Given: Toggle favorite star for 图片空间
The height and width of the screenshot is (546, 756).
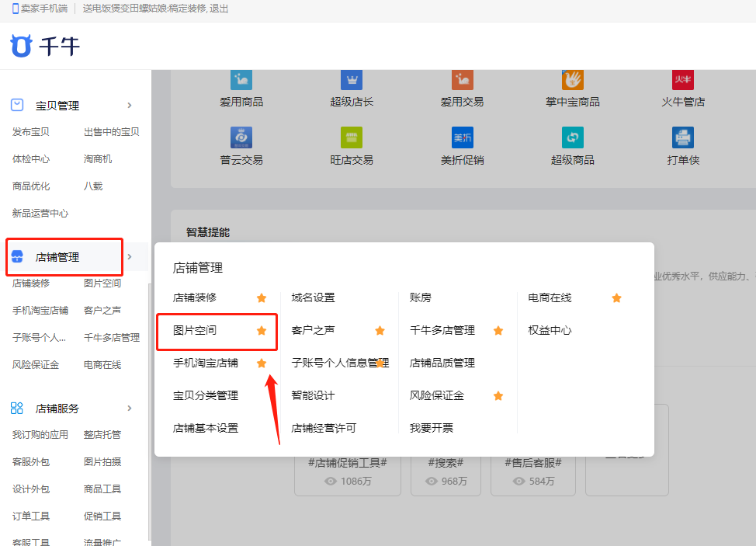Looking at the screenshot, I should (262, 330).
